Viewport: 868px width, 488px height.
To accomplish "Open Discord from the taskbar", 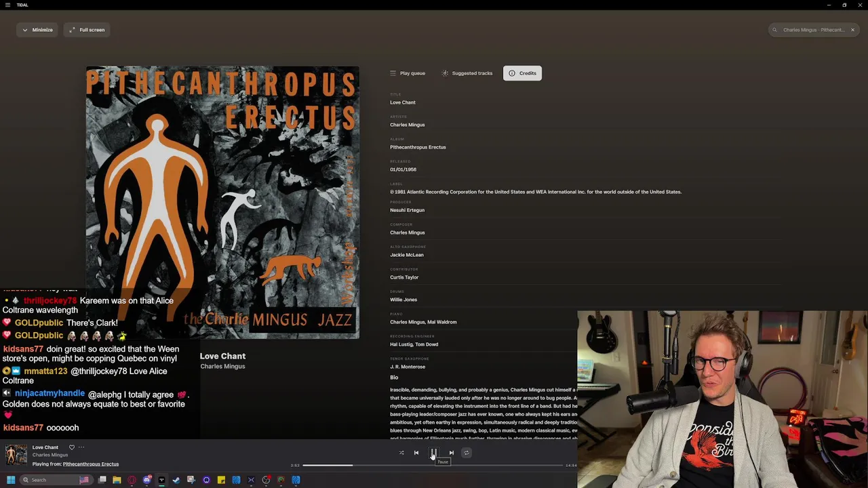I will coord(146,480).
